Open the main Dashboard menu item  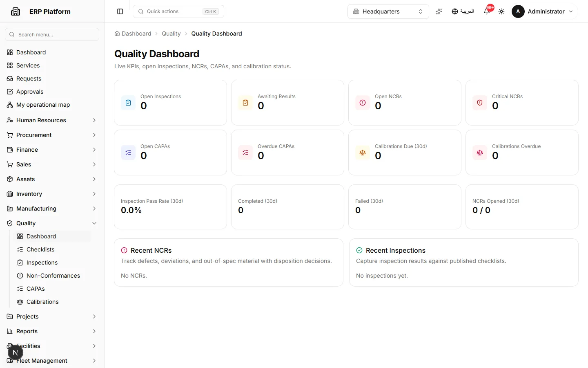[52, 52]
